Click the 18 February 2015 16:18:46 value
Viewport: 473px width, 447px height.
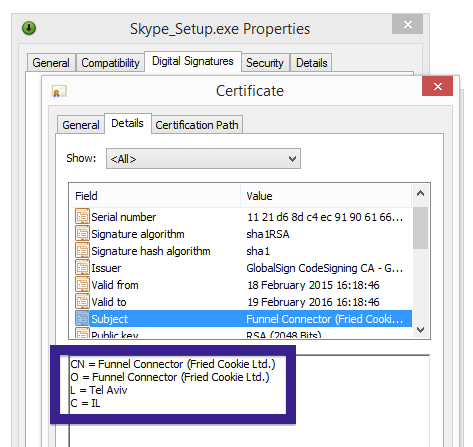click(313, 285)
